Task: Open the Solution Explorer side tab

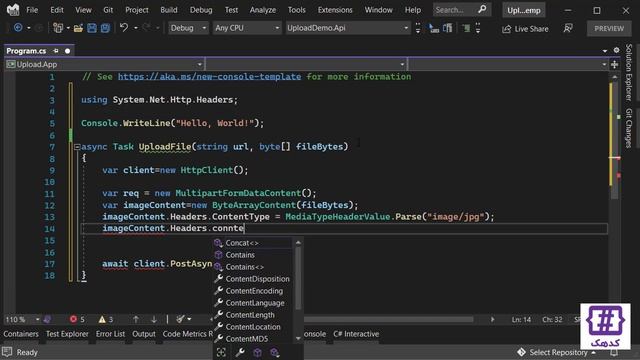Action: pos(629,72)
